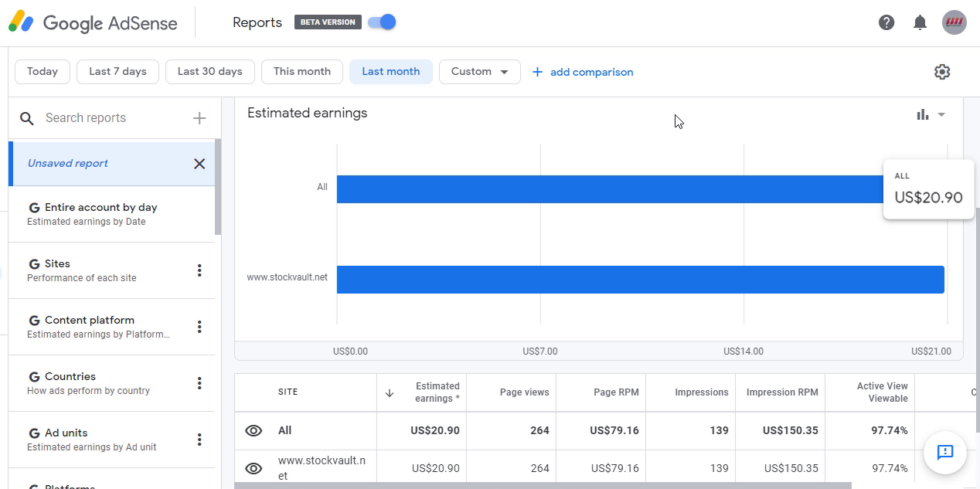Open three-dot menu for Countries report

pyautogui.click(x=199, y=383)
